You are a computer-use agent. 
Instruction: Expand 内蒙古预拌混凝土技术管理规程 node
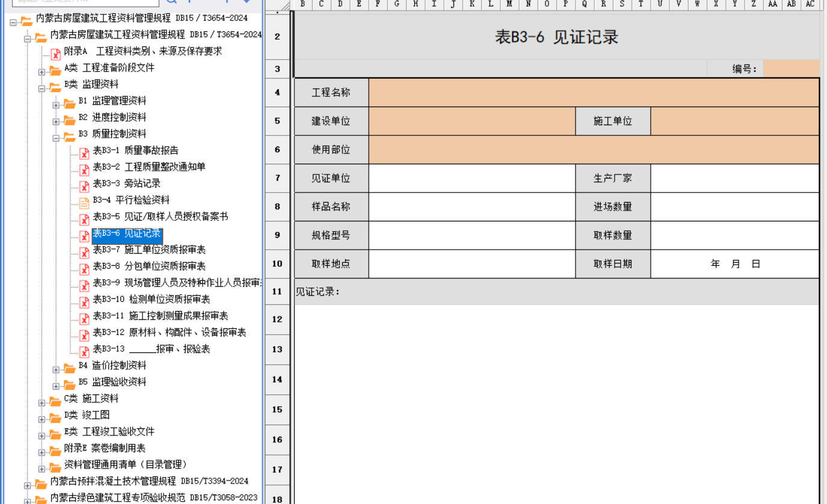click(x=28, y=485)
